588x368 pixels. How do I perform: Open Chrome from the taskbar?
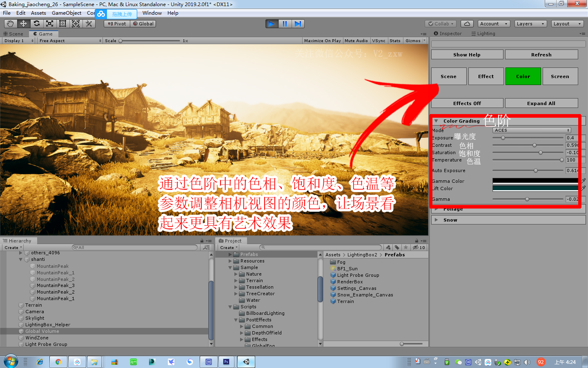click(58, 362)
